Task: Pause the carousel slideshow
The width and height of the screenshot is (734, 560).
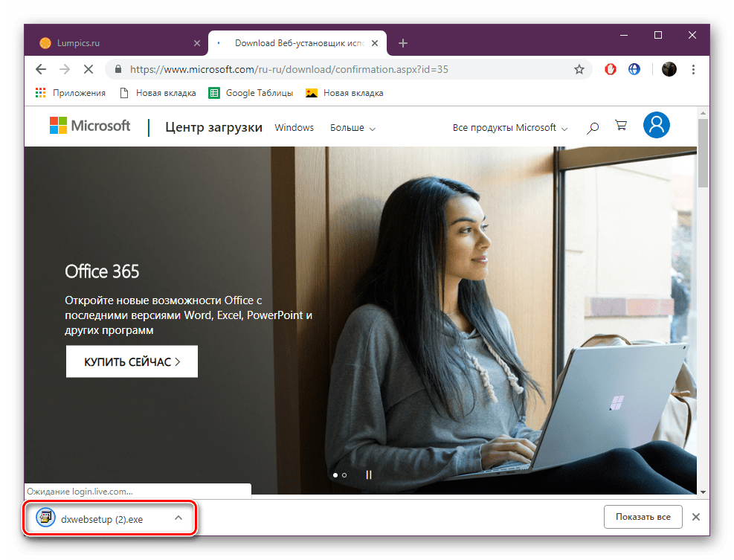Action: 369,474
